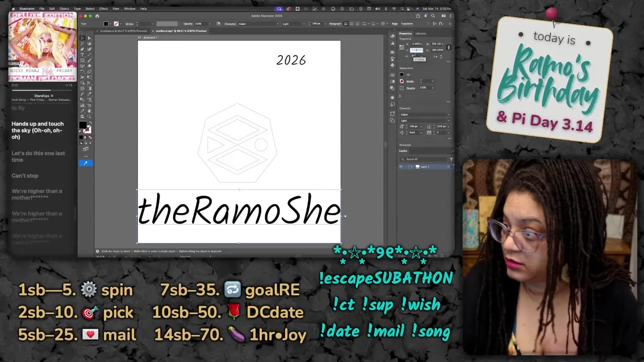Image resolution: width=644 pixels, height=362 pixels.
Task: Click the Recolor Artwork wheel icon
Action: pyautogui.click(x=218, y=24)
